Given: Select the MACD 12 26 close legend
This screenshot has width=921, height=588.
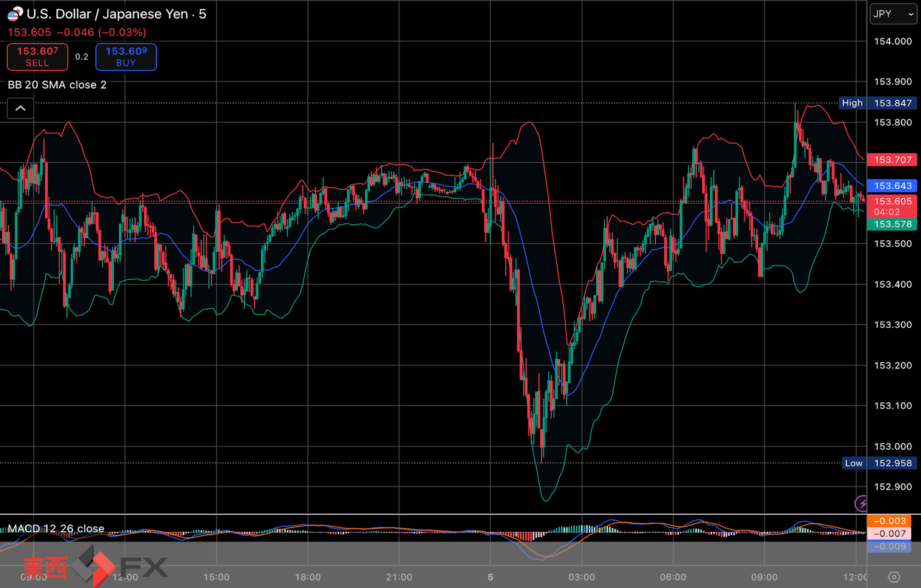Looking at the screenshot, I should [x=56, y=529].
